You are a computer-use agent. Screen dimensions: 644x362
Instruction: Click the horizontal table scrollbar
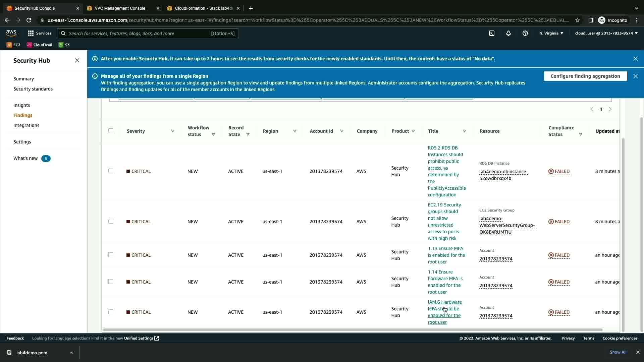(352, 330)
